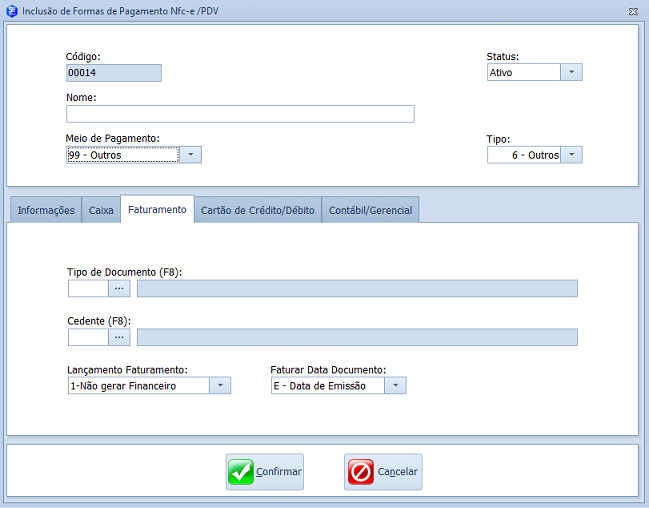Image resolution: width=649 pixels, height=508 pixels.
Task: Close the Inclusão de Formas de Pagamento window
Action: (634, 11)
